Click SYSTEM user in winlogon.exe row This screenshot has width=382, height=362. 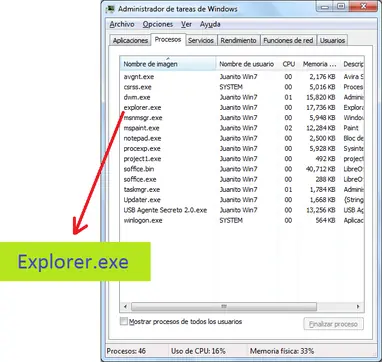(231, 221)
